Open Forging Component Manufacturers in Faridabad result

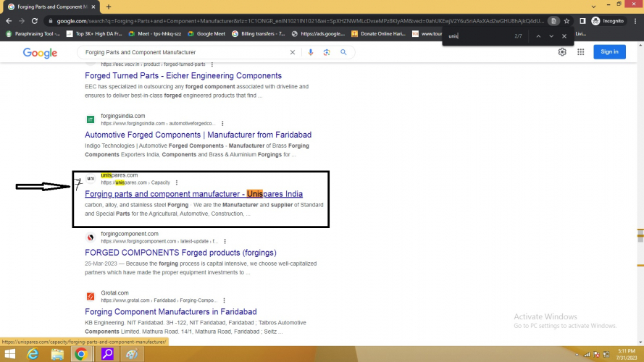171,311
